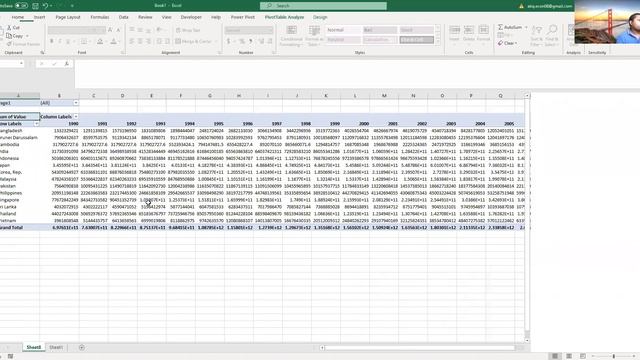Toggle the AutoSave switch
This screenshot has height=360, width=640.
(21, 6)
